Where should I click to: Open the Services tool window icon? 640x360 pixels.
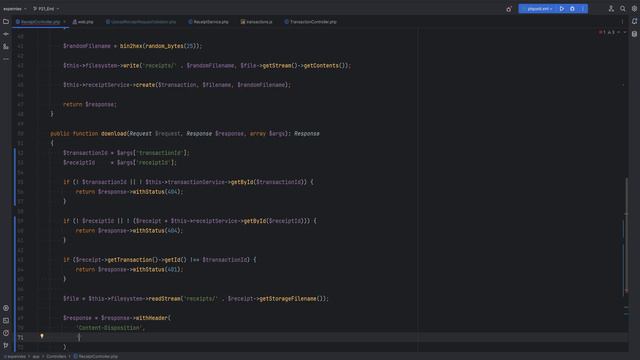6,308
